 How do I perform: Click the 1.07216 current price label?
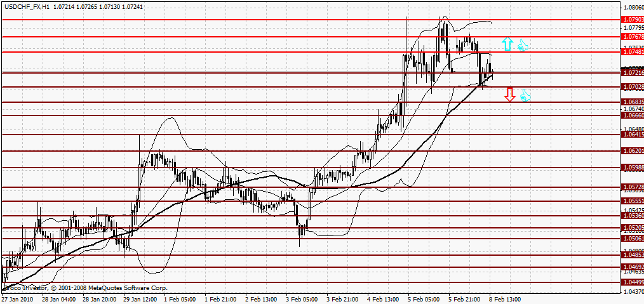pyautogui.click(x=633, y=72)
